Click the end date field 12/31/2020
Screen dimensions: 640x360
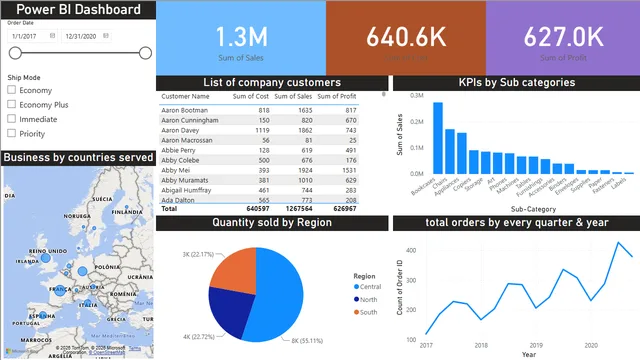point(86,36)
